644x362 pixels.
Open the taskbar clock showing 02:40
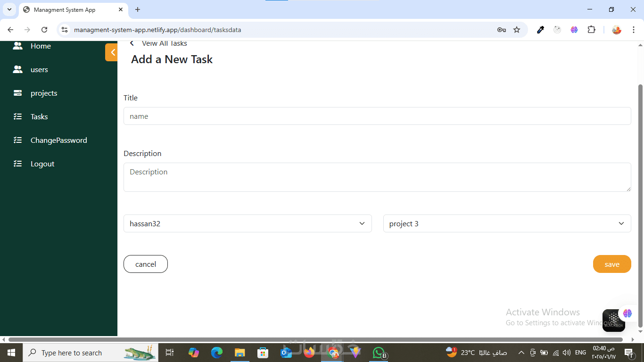[x=604, y=353]
